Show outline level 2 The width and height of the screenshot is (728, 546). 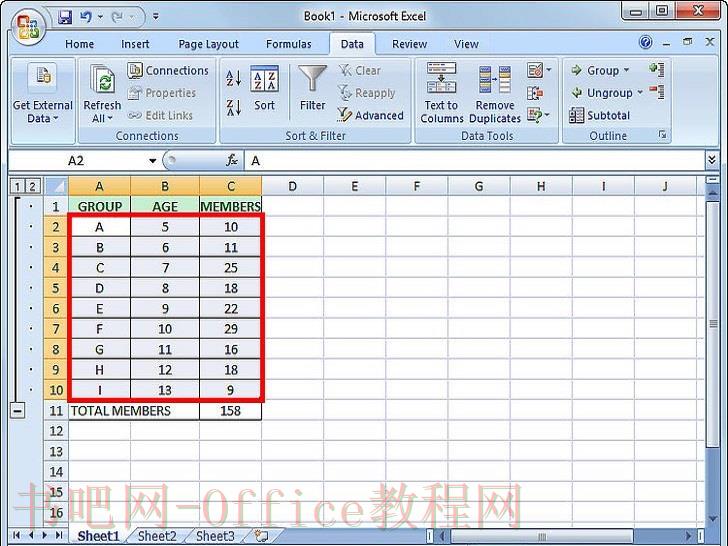point(32,187)
